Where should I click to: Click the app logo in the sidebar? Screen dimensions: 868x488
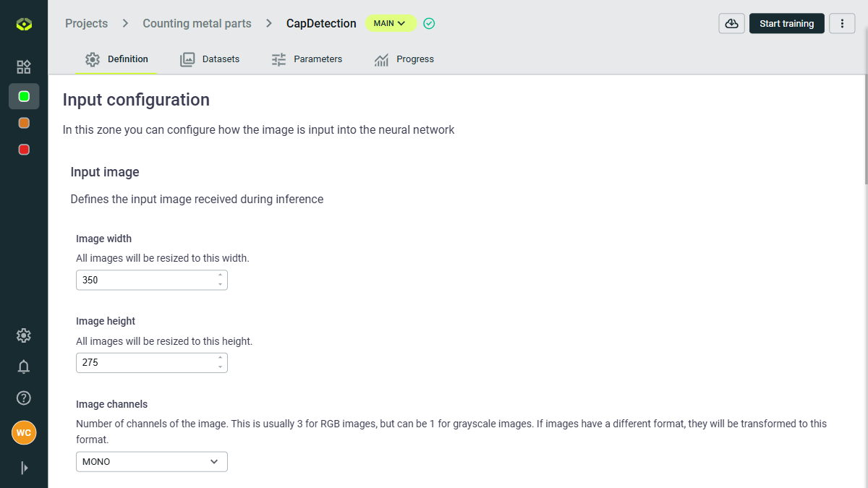point(24,25)
